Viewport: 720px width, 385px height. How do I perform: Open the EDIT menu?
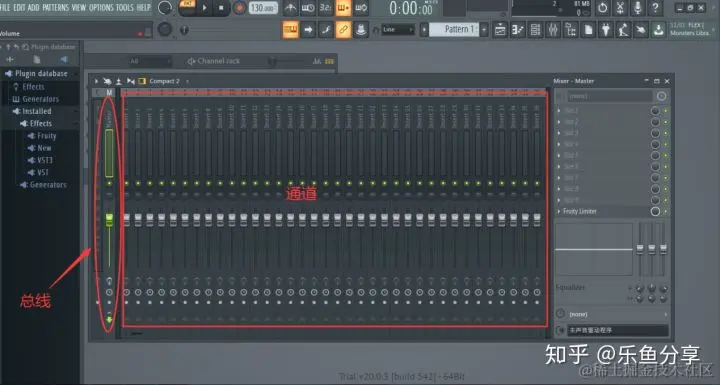pos(19,7)
